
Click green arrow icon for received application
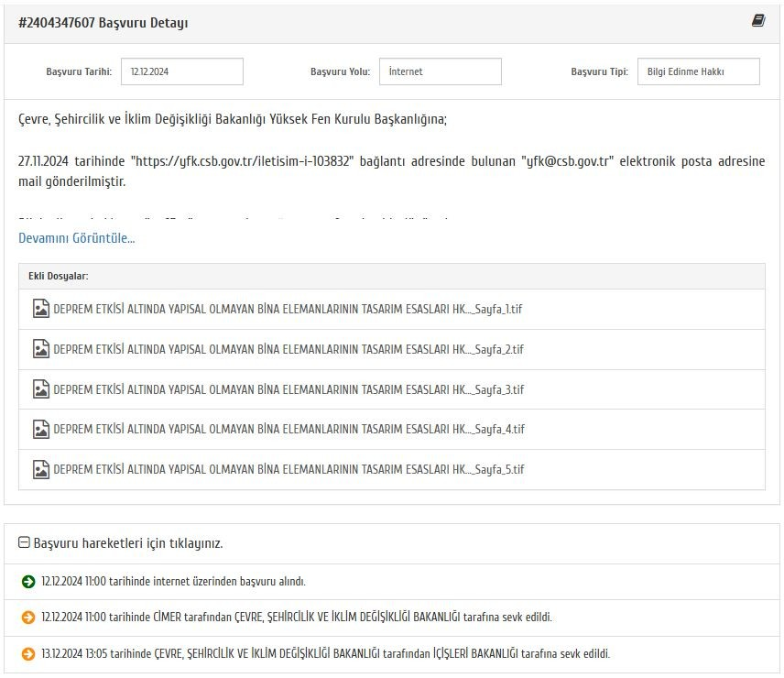(x=28, y=582)
